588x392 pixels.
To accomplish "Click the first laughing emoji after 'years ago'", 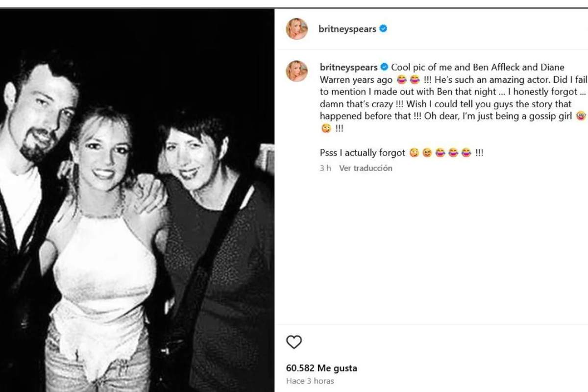I will coord(402,79).
